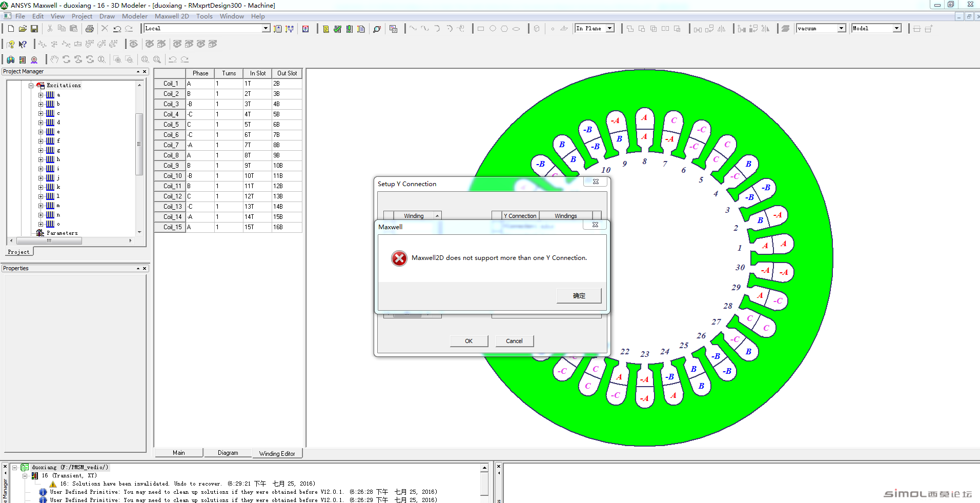Expand winding 'o' in Excitations tree
This screenshot has height=503, width=980.
(40, 224)
